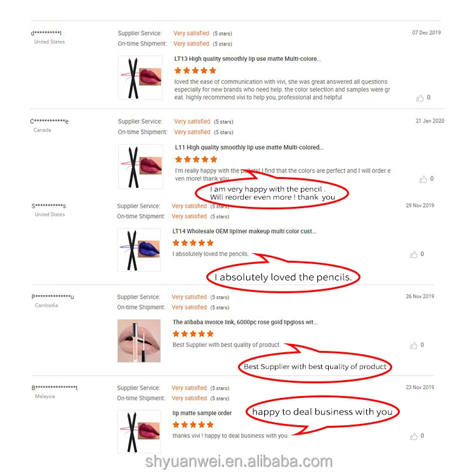Click star rating of LT14 lipliner review
476x476 pixels.
coord(193,243)
